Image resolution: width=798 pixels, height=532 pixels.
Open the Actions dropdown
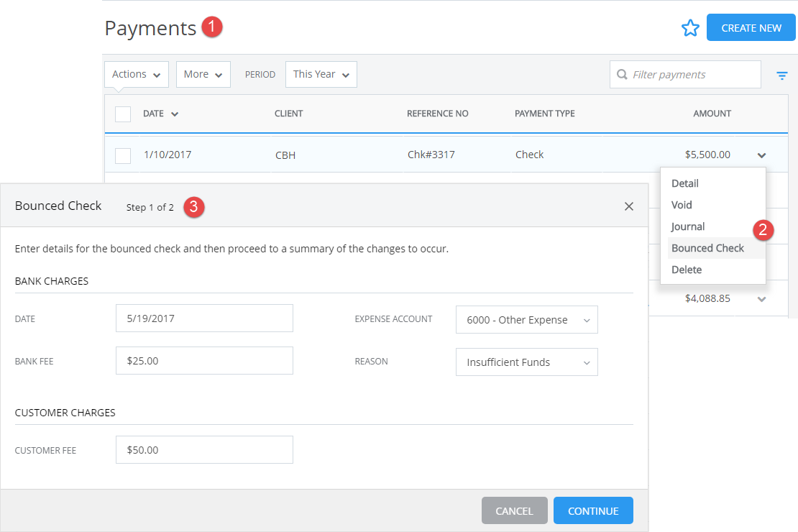pos(136,74)
